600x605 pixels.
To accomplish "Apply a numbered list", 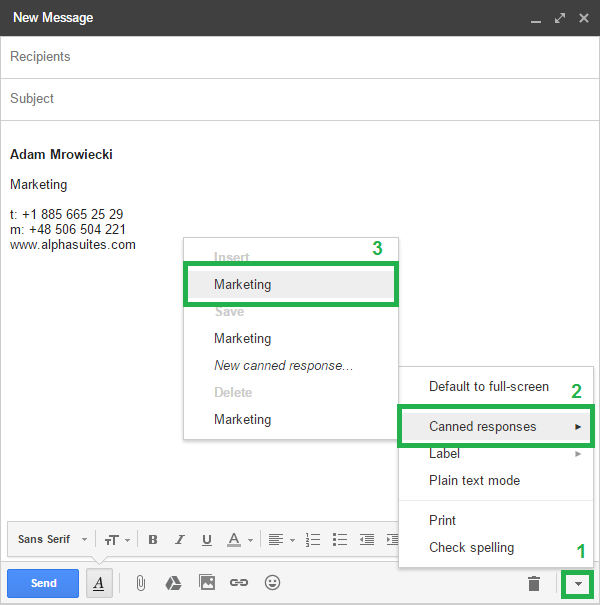I will pyautogui.click(x=313, y=539).
